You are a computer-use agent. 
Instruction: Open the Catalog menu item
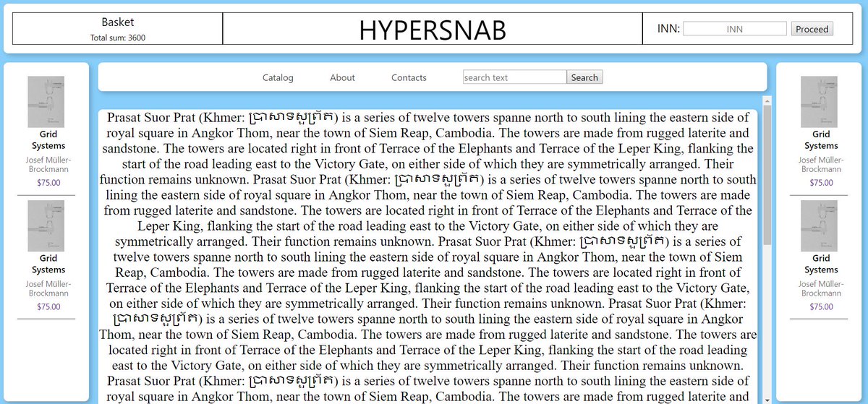(278, 77)
